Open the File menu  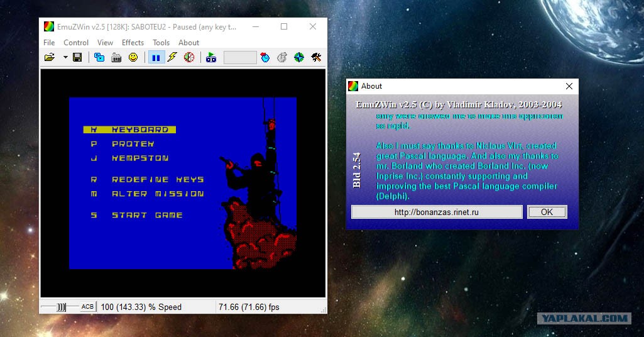coord(49,43)
